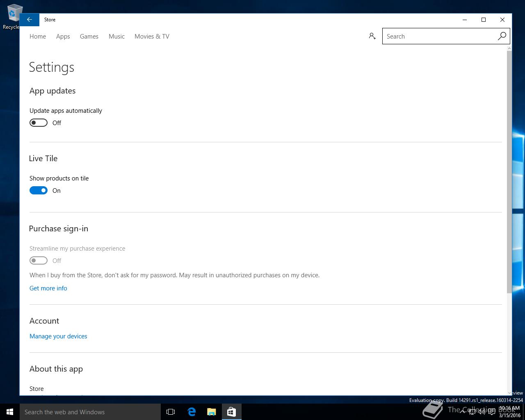Close the Store window
Screen dimensions: 525x420
point(502,20)
